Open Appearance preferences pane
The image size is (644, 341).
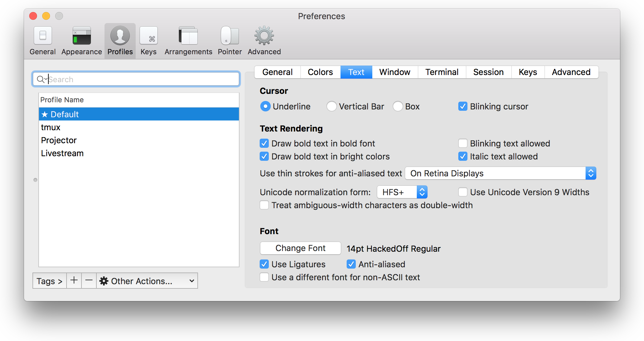coord(81,41)
